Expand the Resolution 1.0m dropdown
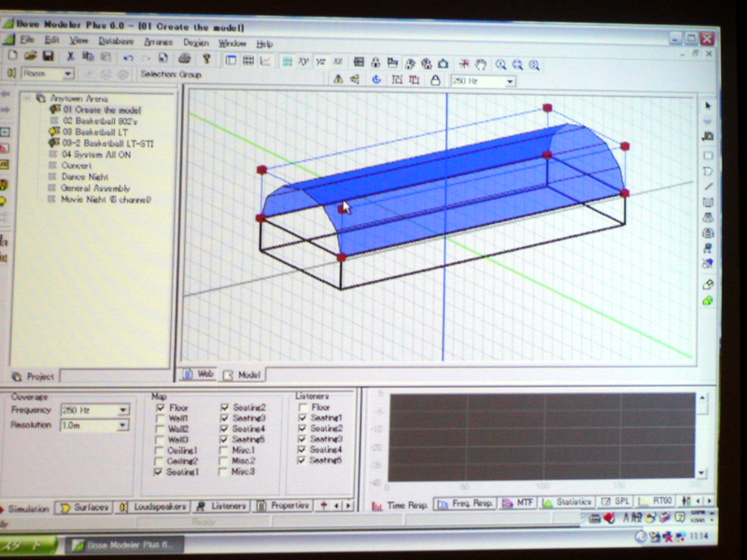Image resolution: width=747 pixels, height=560 pixels. click(123, 426)
